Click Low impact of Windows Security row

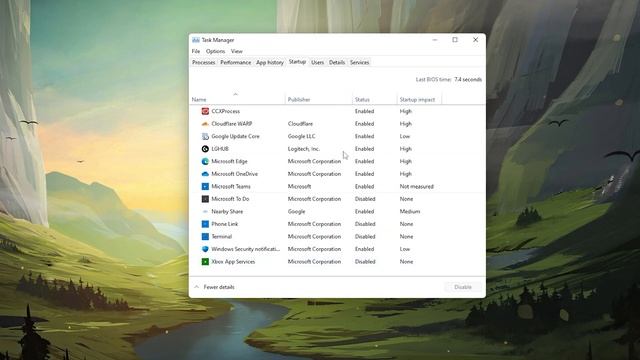(x=405, y=249)
